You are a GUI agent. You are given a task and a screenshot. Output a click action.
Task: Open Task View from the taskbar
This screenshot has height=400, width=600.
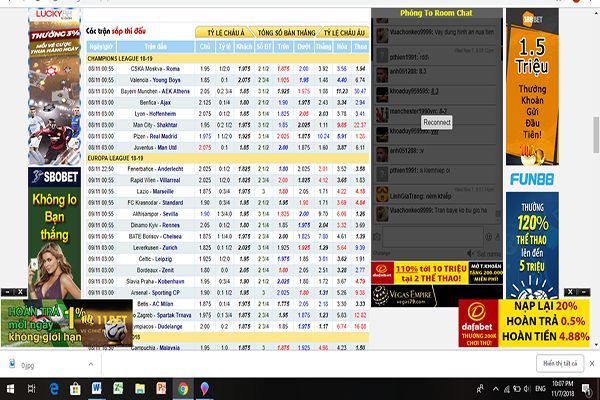32,389
